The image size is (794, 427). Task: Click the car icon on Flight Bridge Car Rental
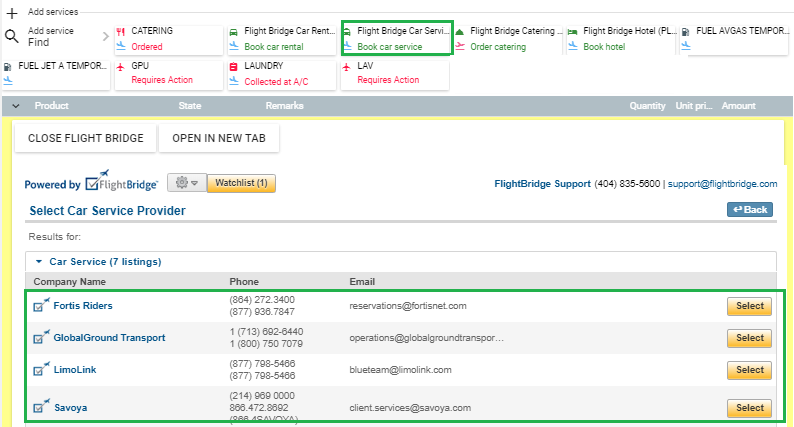233,32
